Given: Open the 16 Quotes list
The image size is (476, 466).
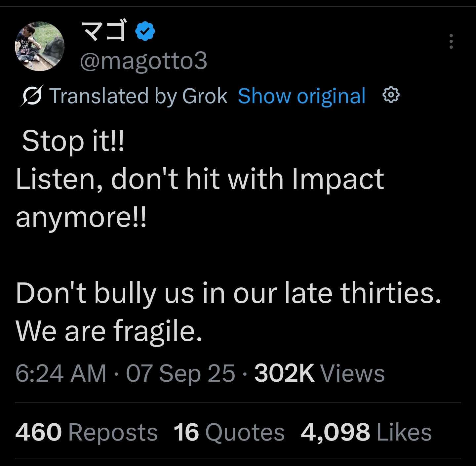Looking at the screenshot, I should pyautogui.click(x=229, y=432).
